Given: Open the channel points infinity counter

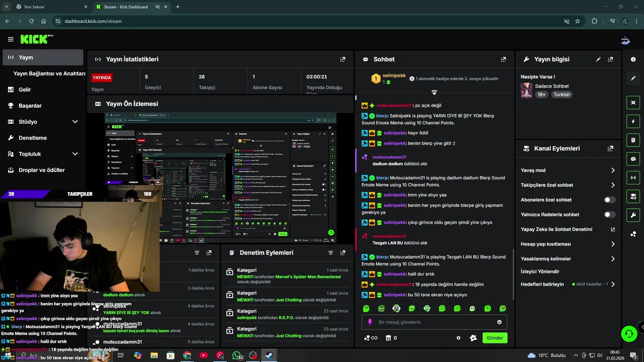Looking at the screenshot, I should point(370,338).
